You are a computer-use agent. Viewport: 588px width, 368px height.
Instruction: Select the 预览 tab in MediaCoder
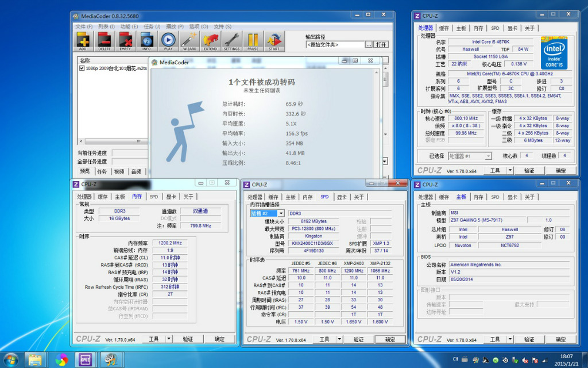point(85,171)
